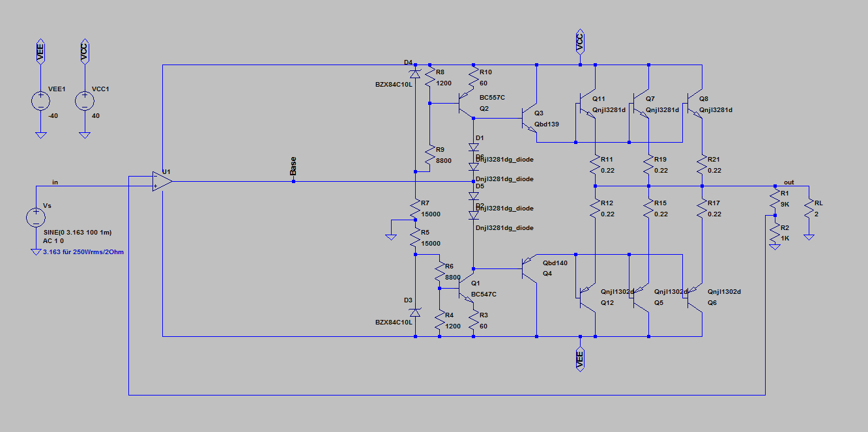This screenshot has height=432, width=868.
Task: Click the 'BZX84C10L' label beside D3
Action: 394,322
